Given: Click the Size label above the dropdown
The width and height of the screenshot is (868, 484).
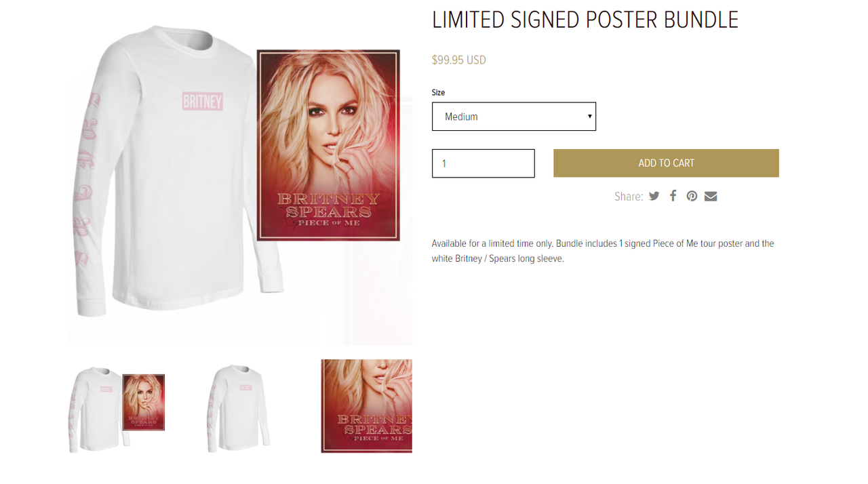Looking at the screenshot, I should 438,92.
